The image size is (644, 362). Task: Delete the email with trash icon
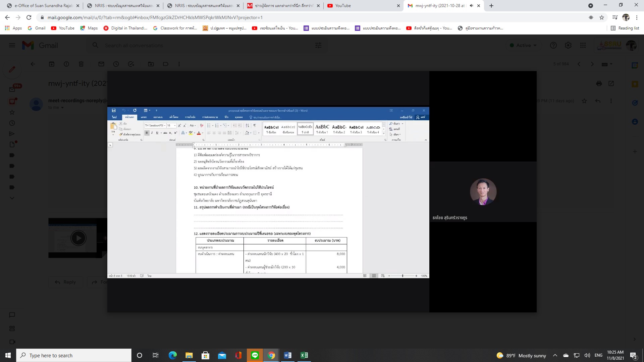pos(81,64)
